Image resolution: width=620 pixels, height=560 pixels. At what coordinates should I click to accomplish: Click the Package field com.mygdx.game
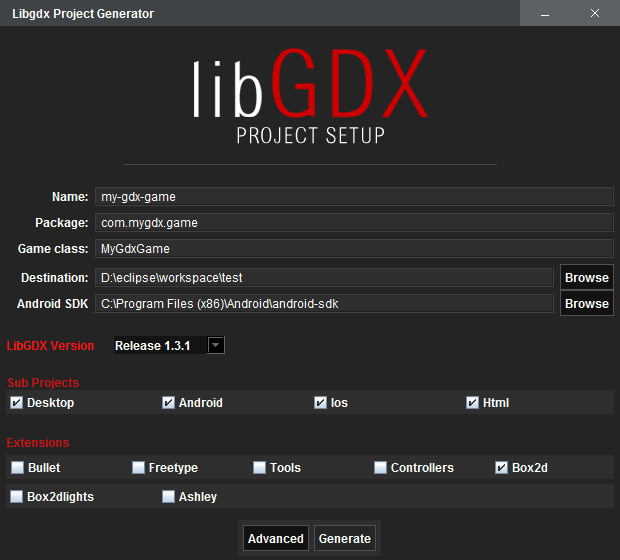coord(354,223)
